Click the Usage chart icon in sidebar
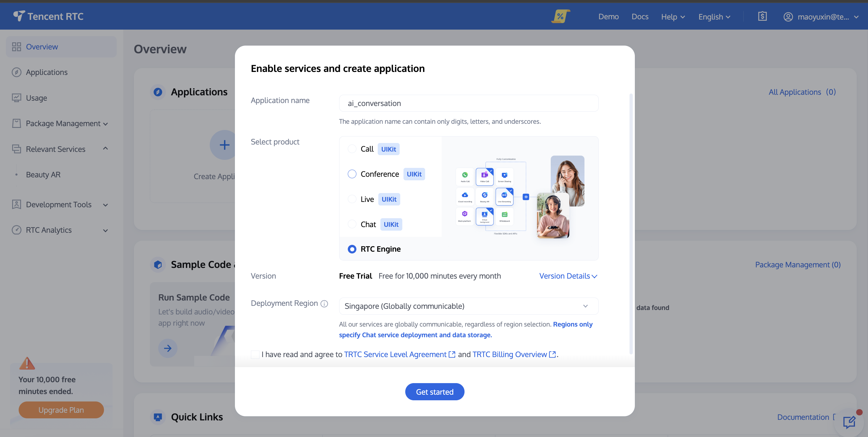868x437 pixels. tap(17, 98)
